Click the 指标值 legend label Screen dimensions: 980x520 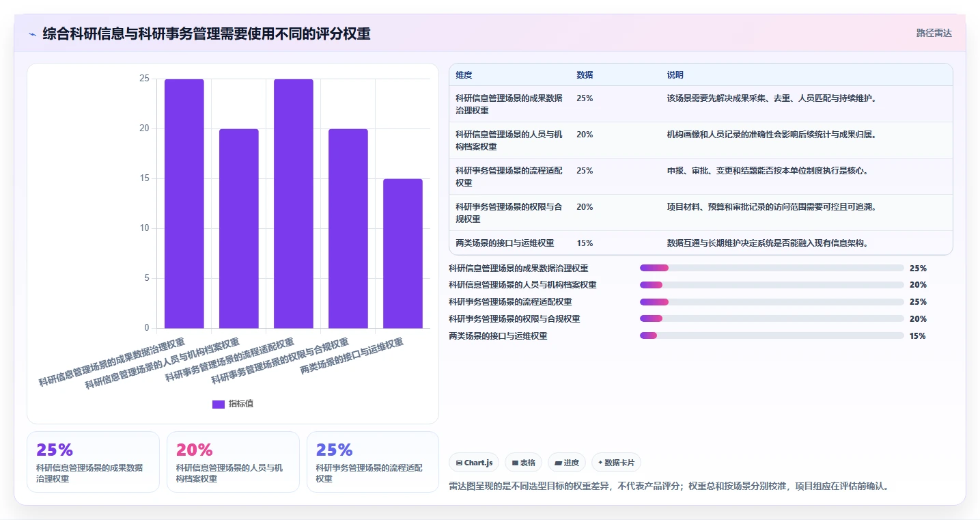(241, 404)
